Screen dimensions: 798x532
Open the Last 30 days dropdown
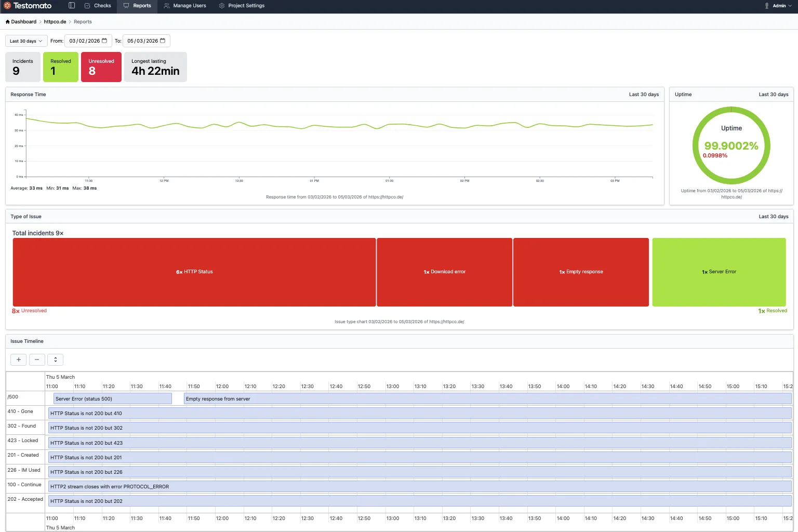(25, 41)
